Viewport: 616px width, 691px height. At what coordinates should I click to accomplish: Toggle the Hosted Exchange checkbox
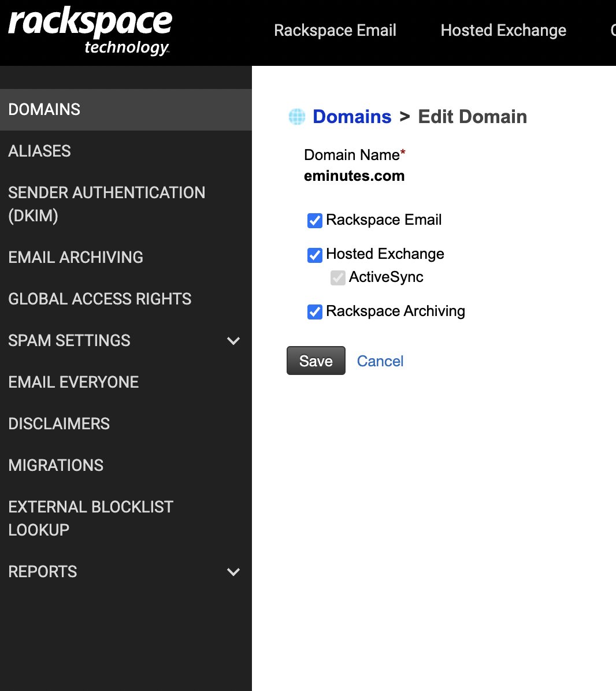[x=314, y=255]
